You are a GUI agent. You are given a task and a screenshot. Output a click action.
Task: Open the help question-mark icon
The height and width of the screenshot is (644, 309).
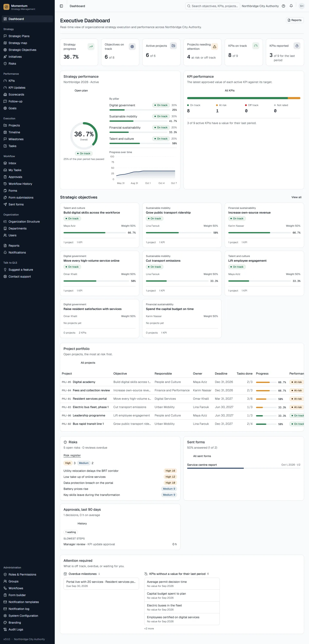pyautogui.click(x=283, y=6)
